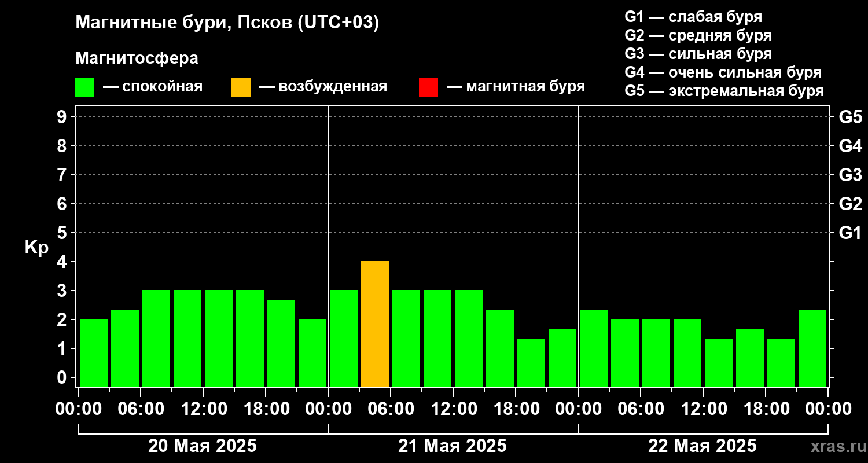Click the '— спокойная' legend label
Viewport: 868px width, 463px height.
pos(152,87)
